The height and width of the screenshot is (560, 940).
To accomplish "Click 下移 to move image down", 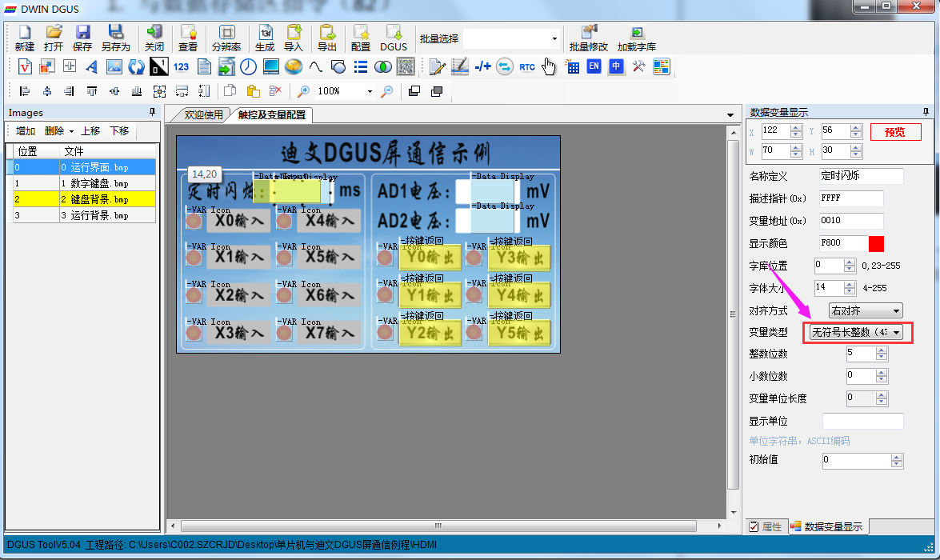I will pos(119,130).
